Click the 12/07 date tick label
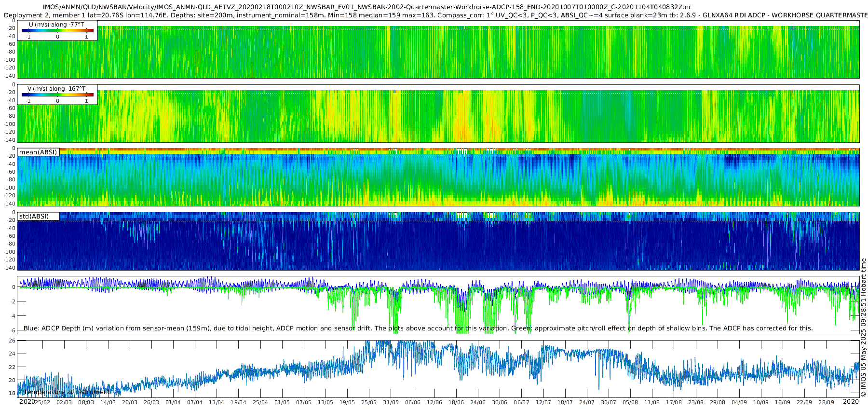This screenshot has height=410, width=868. click(543, 402)
